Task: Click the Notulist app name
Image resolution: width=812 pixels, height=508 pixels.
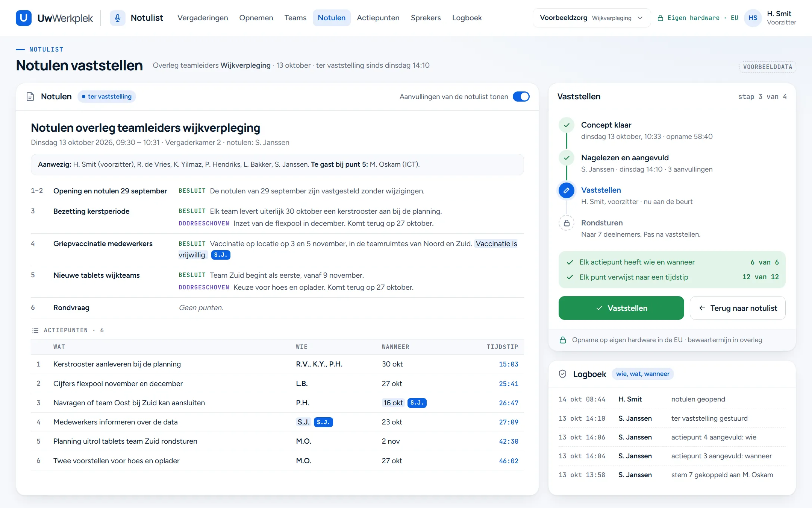Action: click(147, 18)
